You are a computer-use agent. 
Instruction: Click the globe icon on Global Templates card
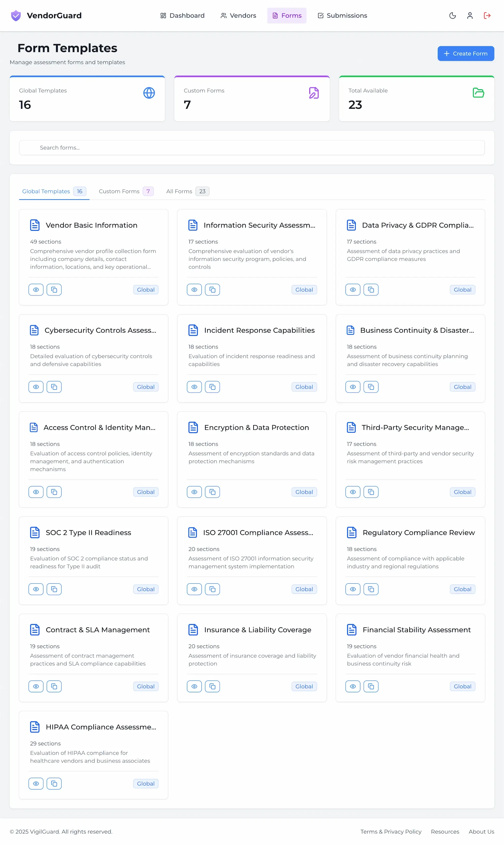tap(149, 93)
